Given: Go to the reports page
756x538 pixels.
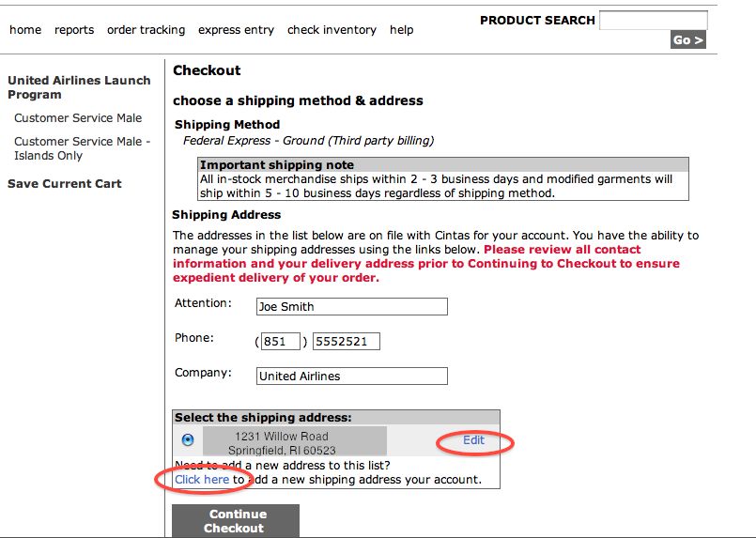Looking at the screenshot, I should click(74, 30).
